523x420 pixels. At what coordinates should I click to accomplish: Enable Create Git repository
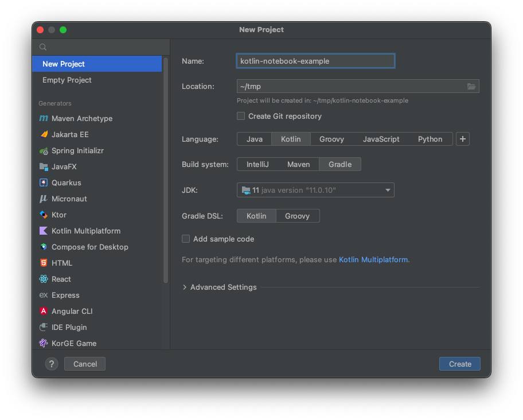tap(241, 116)
